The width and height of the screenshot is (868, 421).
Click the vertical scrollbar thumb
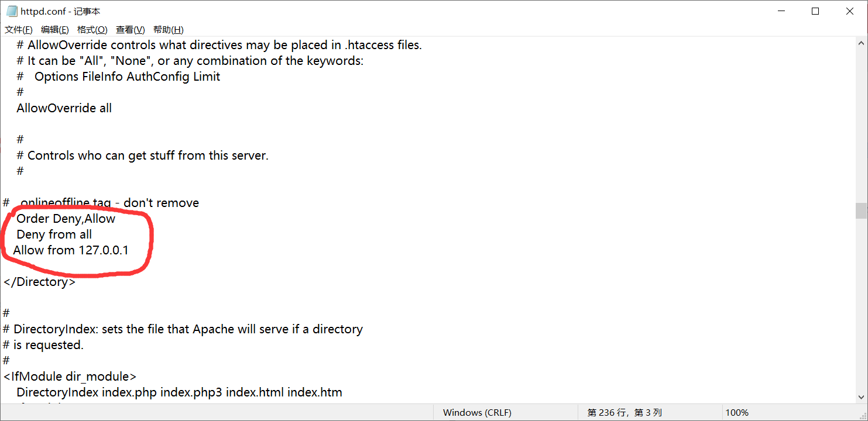(x=862, y=210)
